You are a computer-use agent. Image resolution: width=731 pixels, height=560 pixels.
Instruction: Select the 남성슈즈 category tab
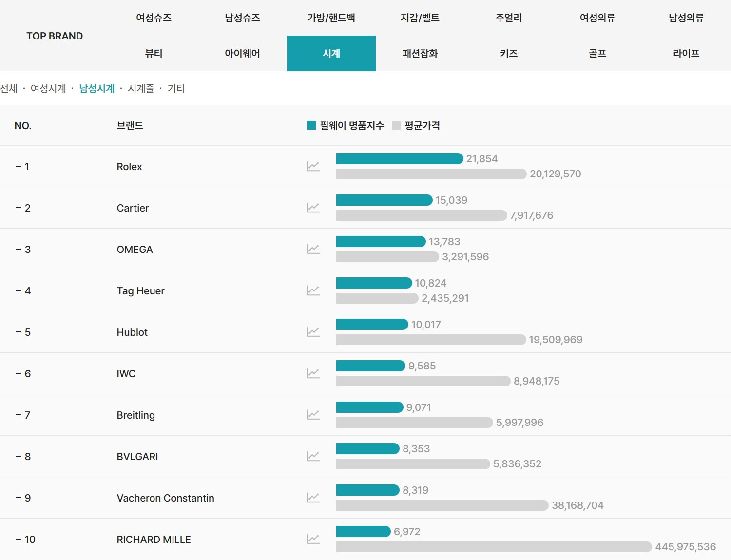pyautogui.click(x=242, y=18)
